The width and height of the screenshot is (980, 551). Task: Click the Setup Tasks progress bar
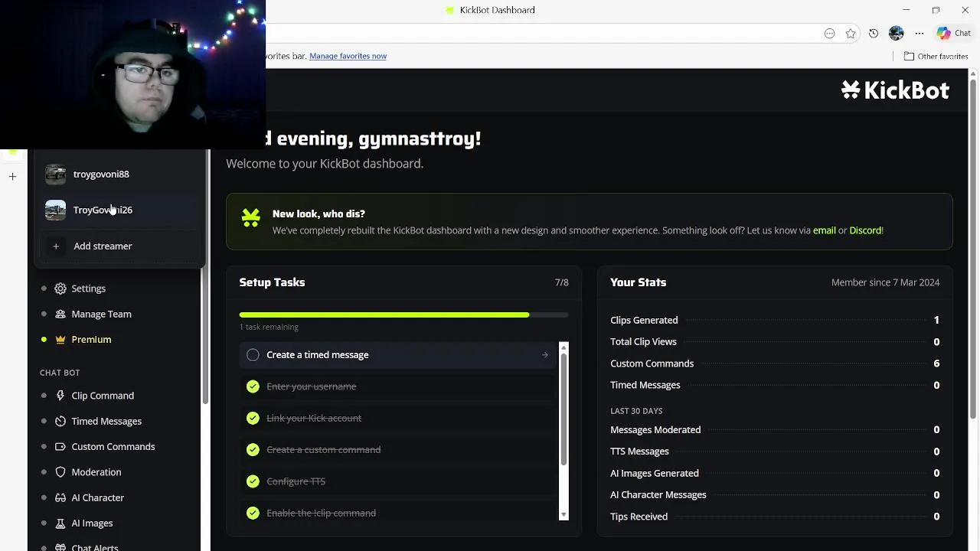[x=403, y=315]
